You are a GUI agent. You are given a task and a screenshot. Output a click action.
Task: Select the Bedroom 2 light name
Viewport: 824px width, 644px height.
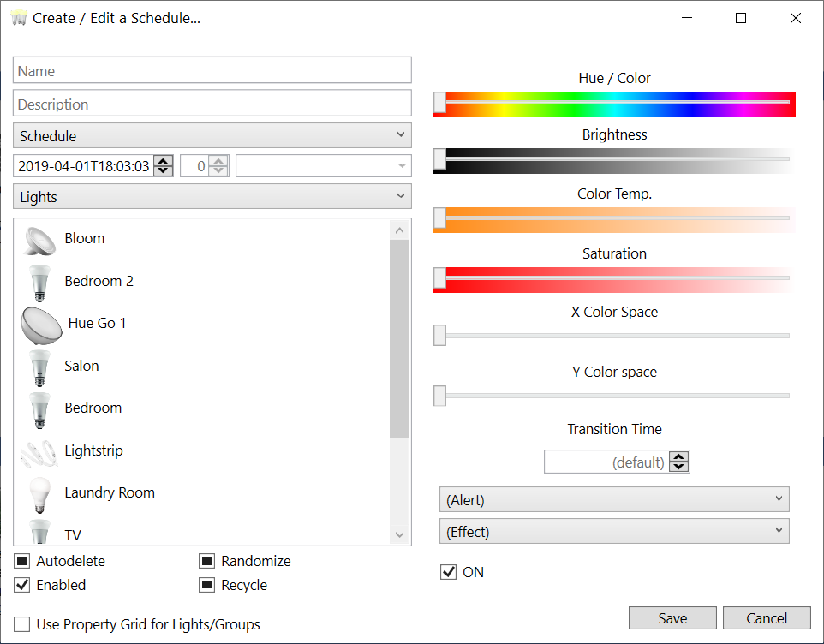coord(99,281)
